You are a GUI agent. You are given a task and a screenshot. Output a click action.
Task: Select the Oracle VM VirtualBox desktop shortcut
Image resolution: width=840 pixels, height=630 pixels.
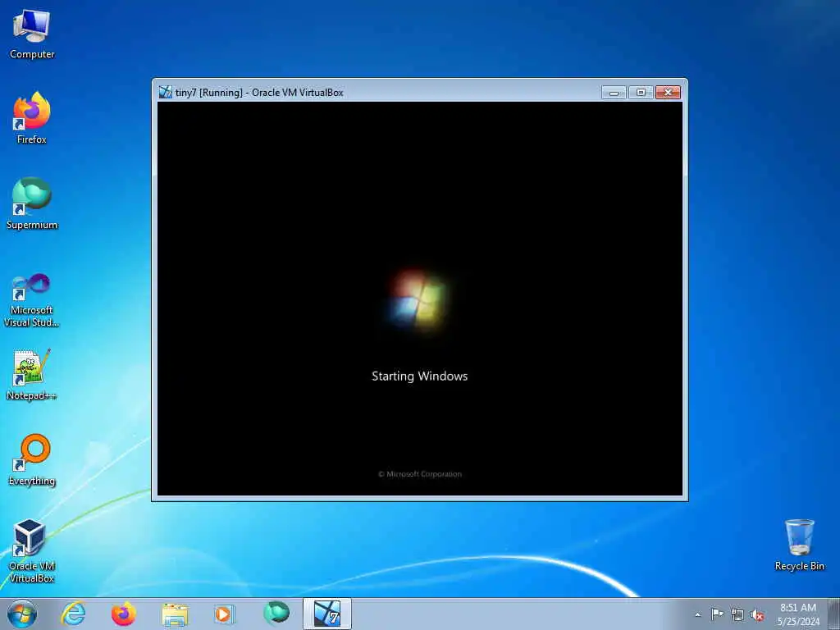coord(32,550)
